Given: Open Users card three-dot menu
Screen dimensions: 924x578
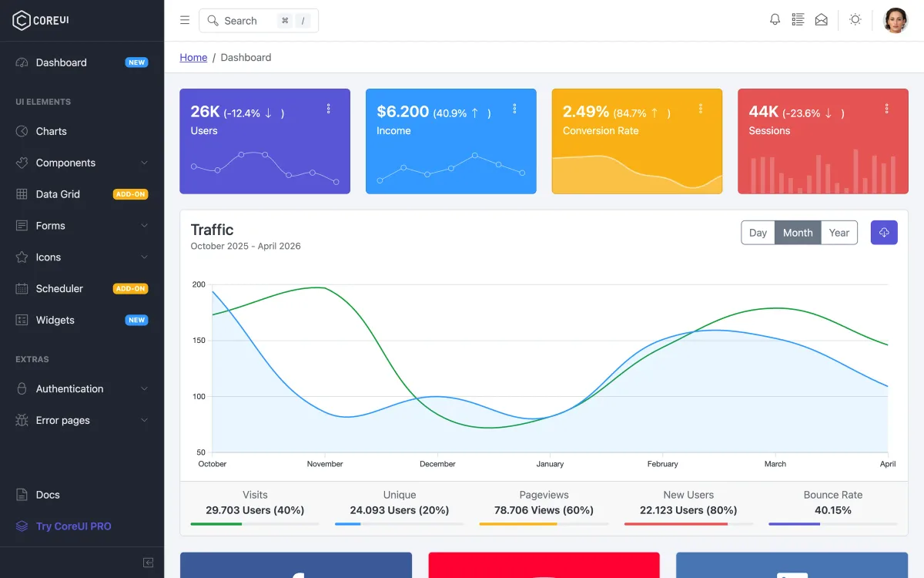Looking at the screenshot, I should (329, 109).
